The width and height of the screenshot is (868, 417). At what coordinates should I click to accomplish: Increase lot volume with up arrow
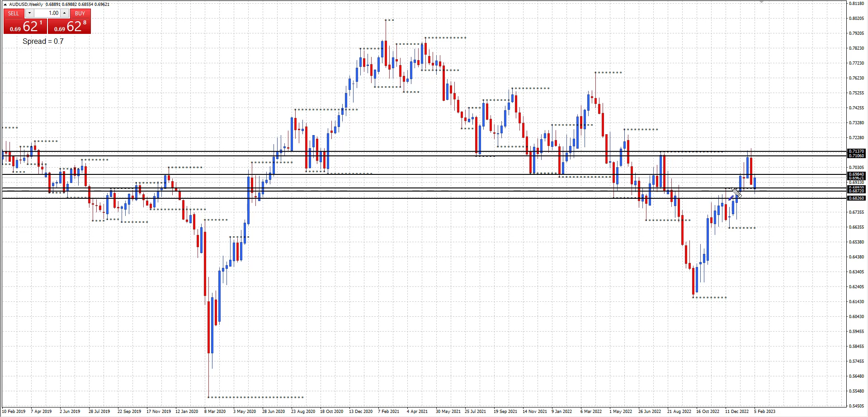[x=64, y=13]
